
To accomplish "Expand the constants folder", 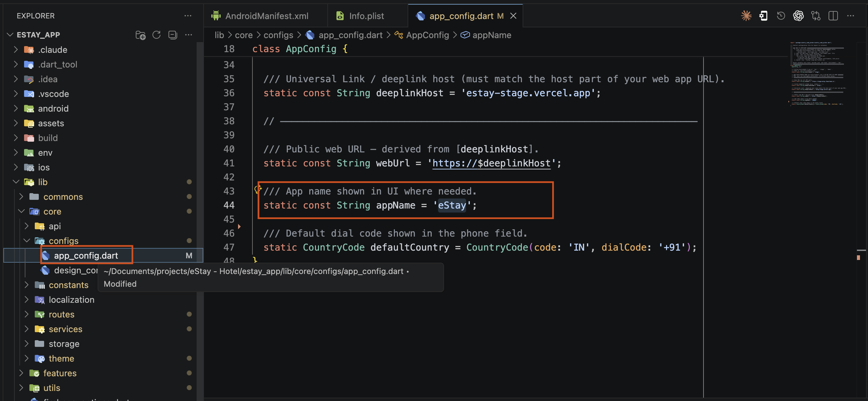I will tap(26, 285).
